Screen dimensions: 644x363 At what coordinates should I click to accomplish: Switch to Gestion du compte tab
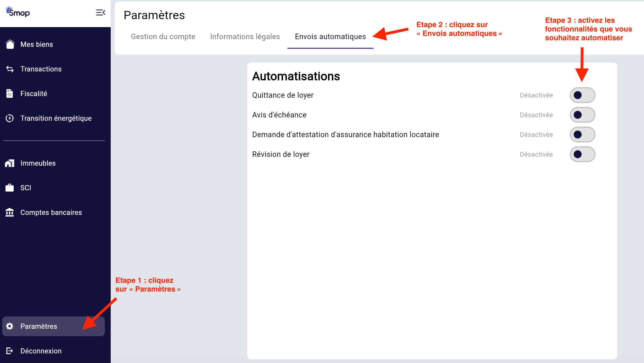pyautogui.click(x=163, y=37)
